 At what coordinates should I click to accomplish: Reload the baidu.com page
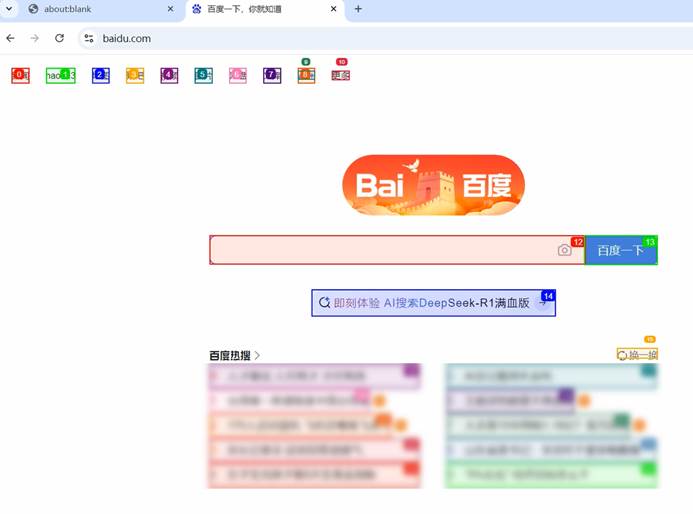click(x=59, y=38)
